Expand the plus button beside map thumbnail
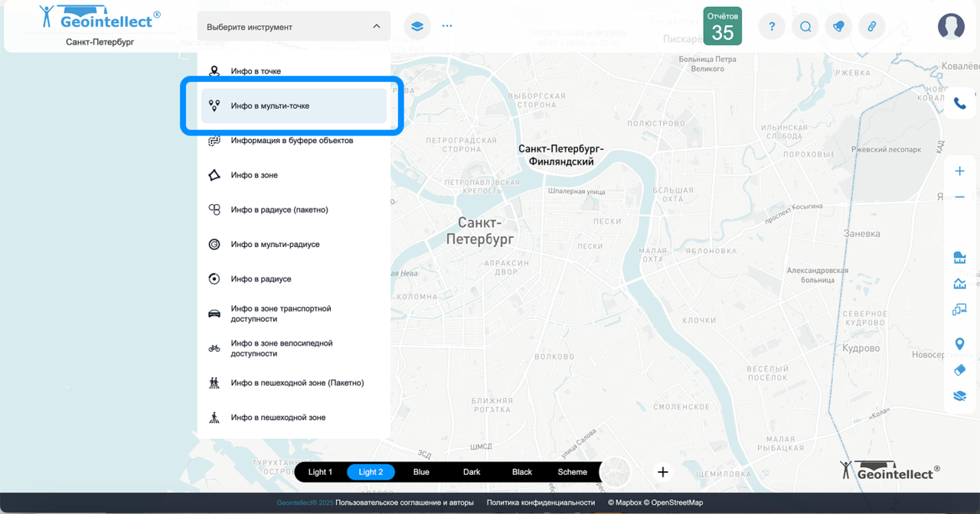The image size is (980, 514). click(x=663, y=472)
